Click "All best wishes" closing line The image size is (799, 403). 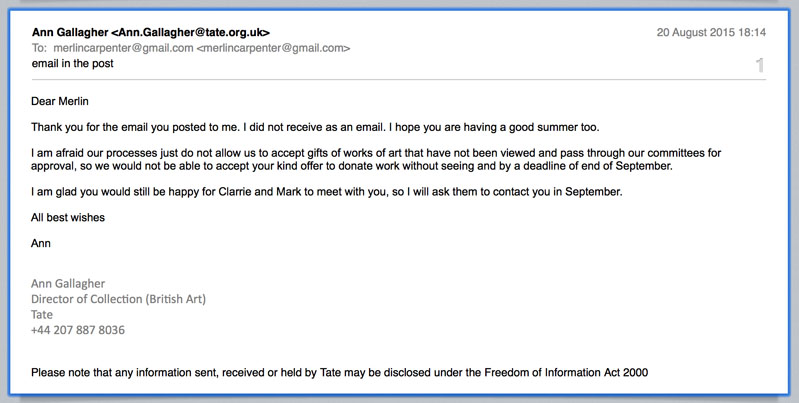[x=68, y=218]
